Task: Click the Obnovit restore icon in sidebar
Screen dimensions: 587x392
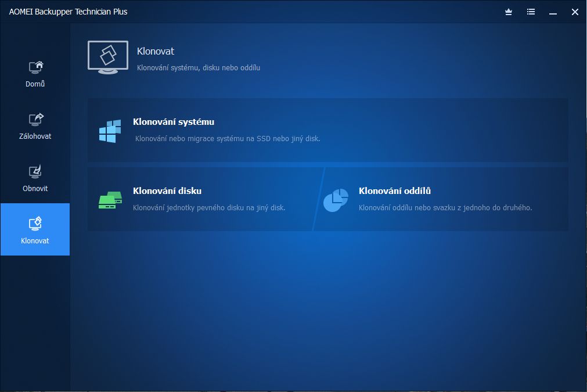Action: (x=35, y=172)
